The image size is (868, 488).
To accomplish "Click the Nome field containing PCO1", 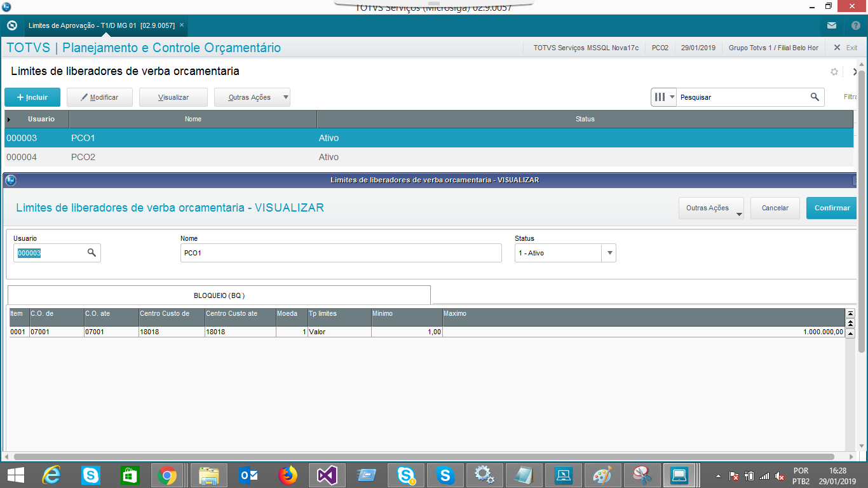I will point(341,253).
